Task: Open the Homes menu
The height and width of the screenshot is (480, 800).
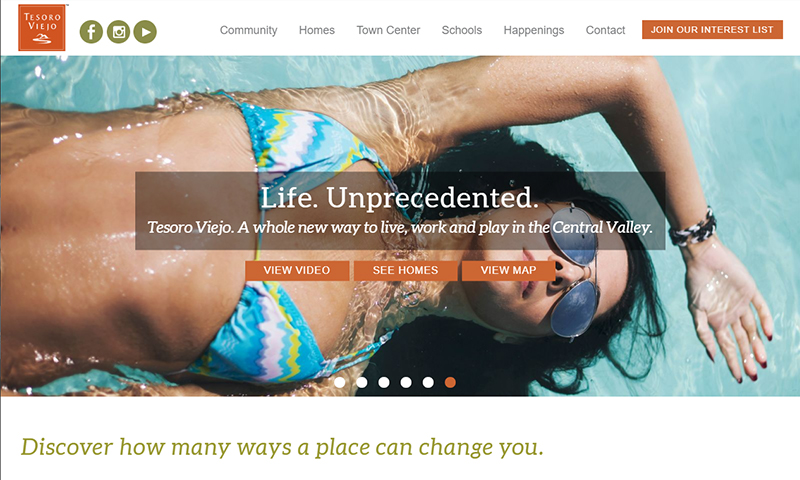Action: 317,31
